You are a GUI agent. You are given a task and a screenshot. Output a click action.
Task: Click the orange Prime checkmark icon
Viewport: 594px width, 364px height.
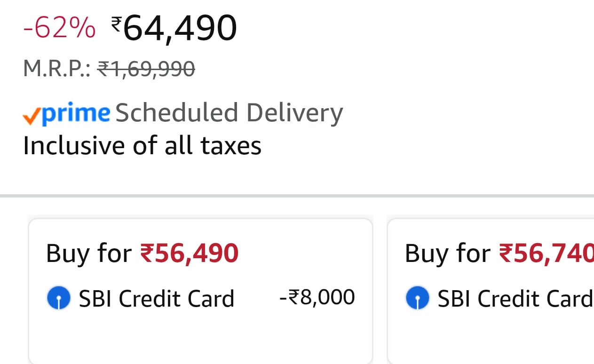[x=32, y=116]
